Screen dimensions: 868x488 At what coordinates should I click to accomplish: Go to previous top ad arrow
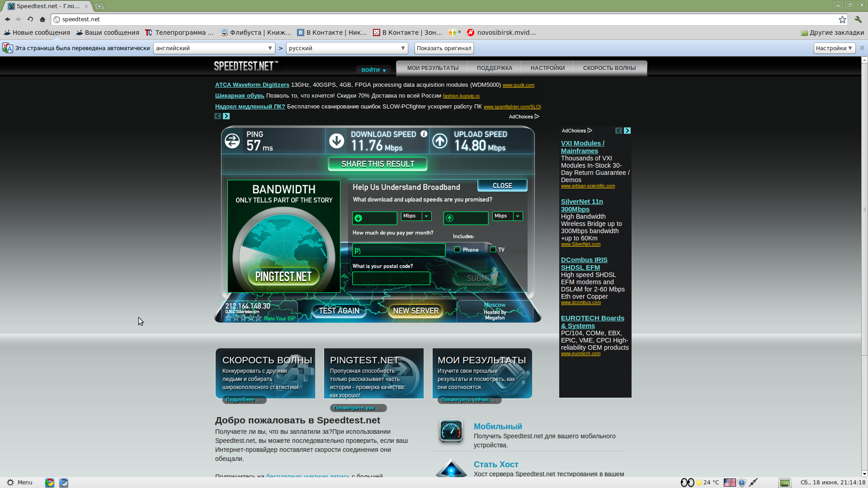pos(217,116)
